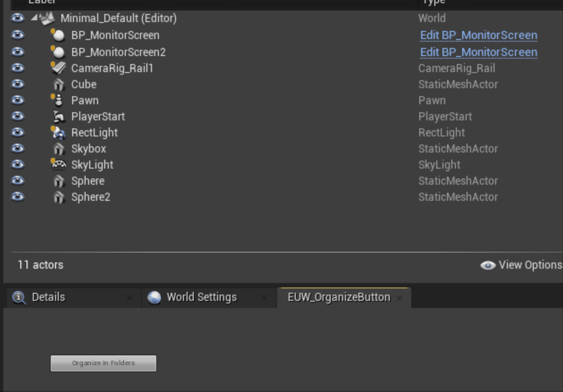Hide the Sphere2 actor with eye toggle

click(17, 197)
